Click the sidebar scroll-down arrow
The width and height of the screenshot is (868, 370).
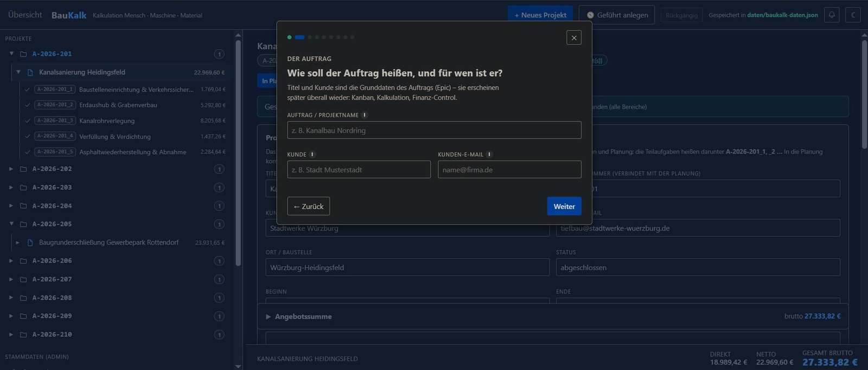(238, 366)
